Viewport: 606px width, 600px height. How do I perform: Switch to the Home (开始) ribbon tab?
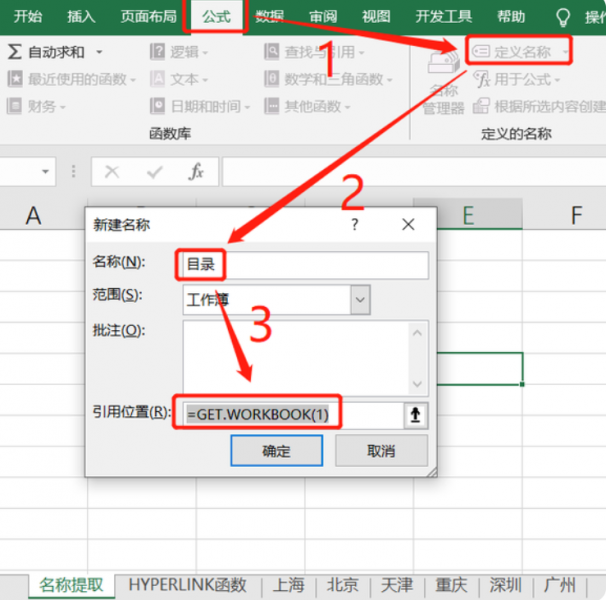point(28,17)
